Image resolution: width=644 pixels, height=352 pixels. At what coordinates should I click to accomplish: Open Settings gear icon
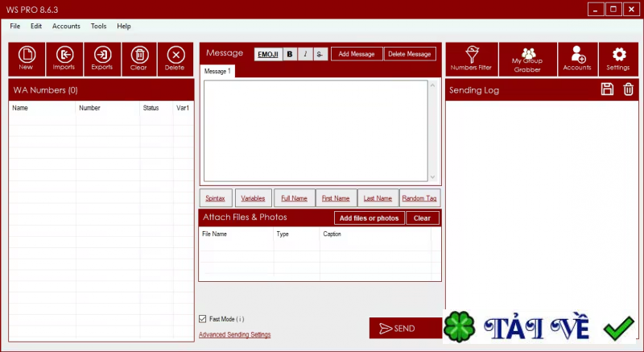tap(618, 59)
